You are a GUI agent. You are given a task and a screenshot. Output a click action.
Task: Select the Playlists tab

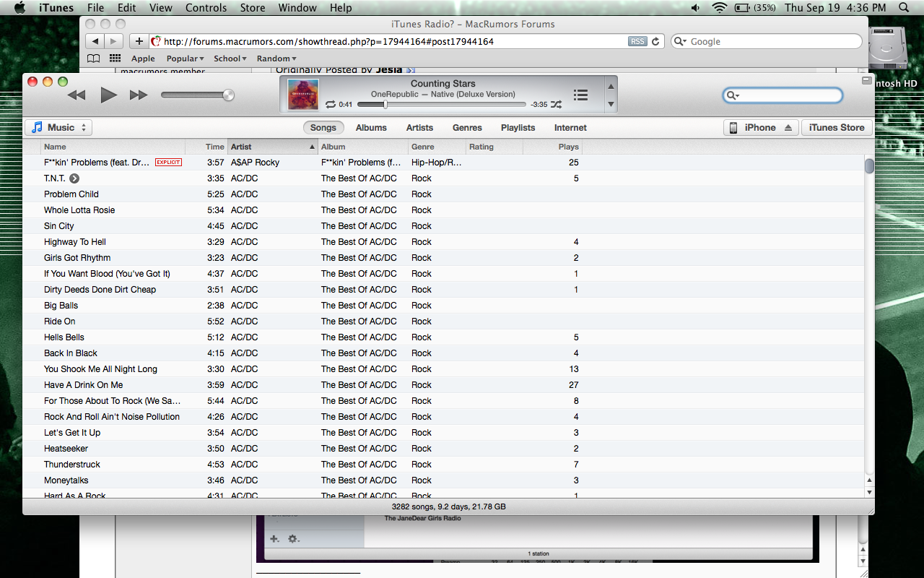pyautogui.click(x=518, y=127)
